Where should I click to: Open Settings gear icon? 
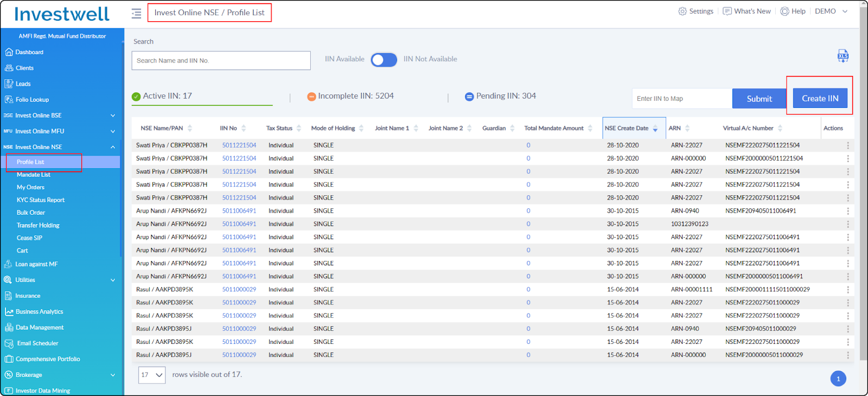click(682, 11)
